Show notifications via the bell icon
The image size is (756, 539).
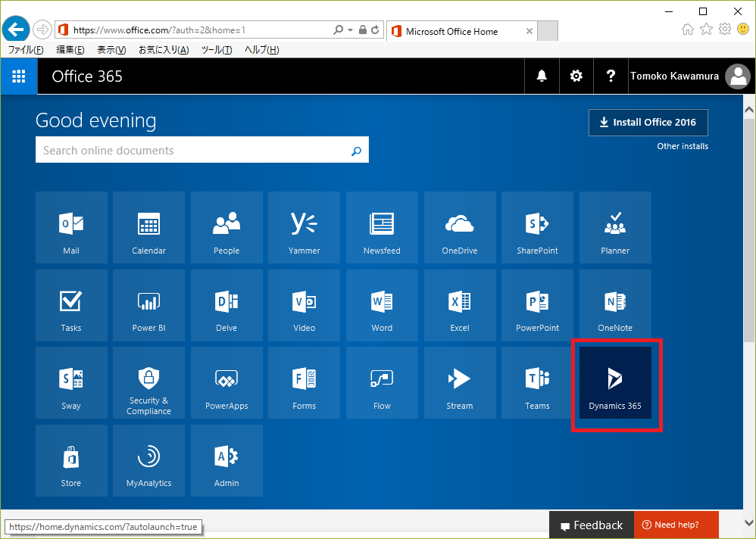(x=542, y=76)
